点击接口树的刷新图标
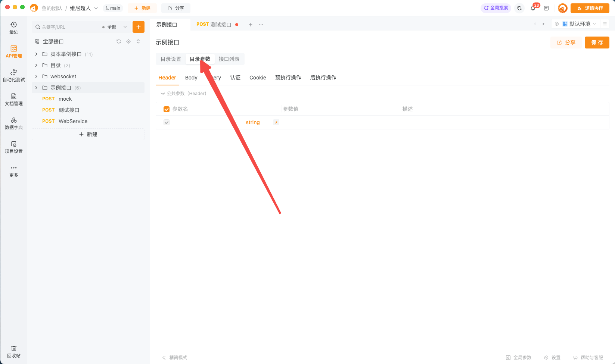615x364 pixels. tap(119, 41)
